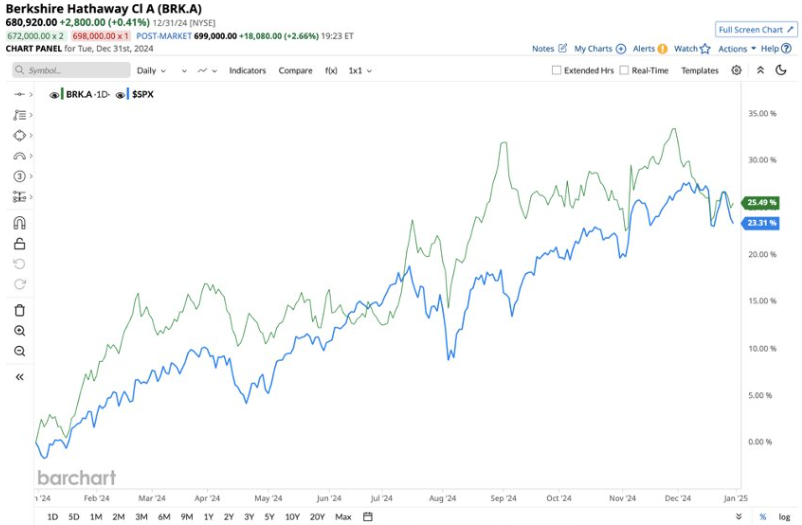Click the Full Screen Chart button
The image size is (802, 525).
755,29
